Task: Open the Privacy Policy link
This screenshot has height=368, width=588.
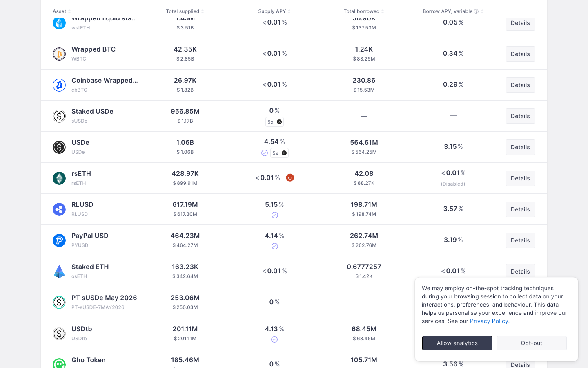Action: pos(489,321)
